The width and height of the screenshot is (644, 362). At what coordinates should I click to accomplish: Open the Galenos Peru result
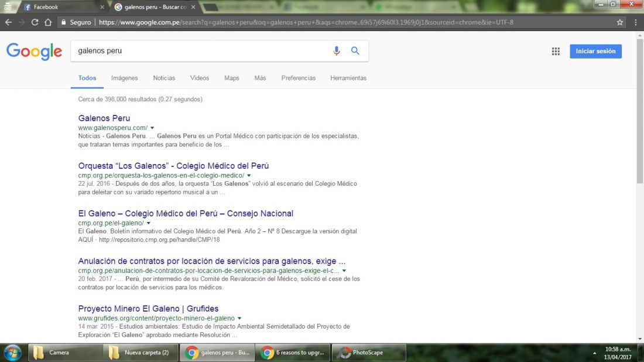[x=104, y=118]
